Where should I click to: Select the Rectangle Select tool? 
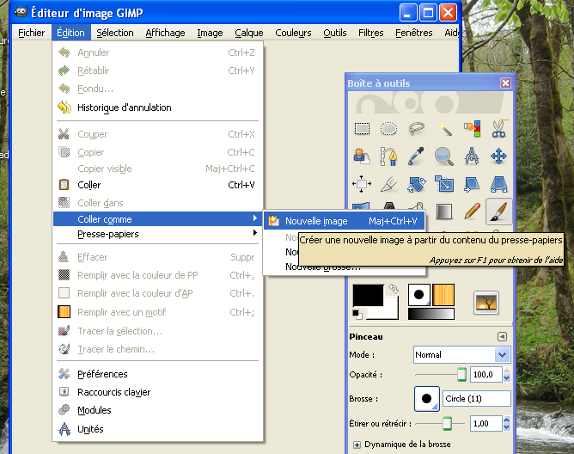362,129
